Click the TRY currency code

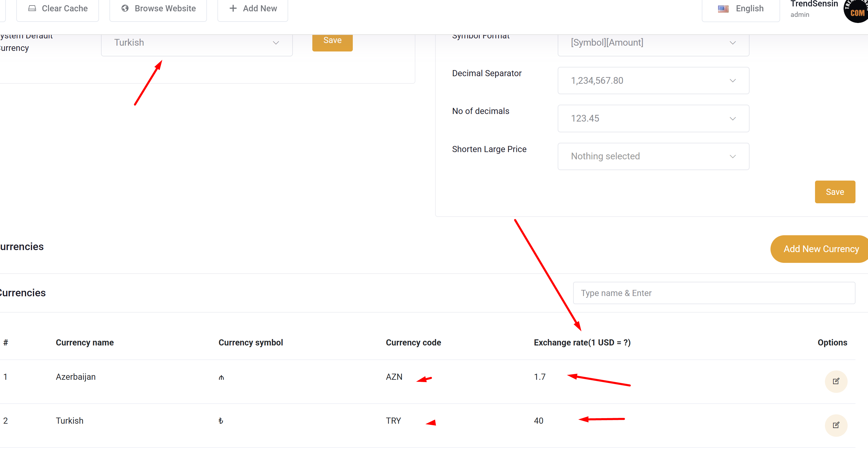[x=394, y=421]
